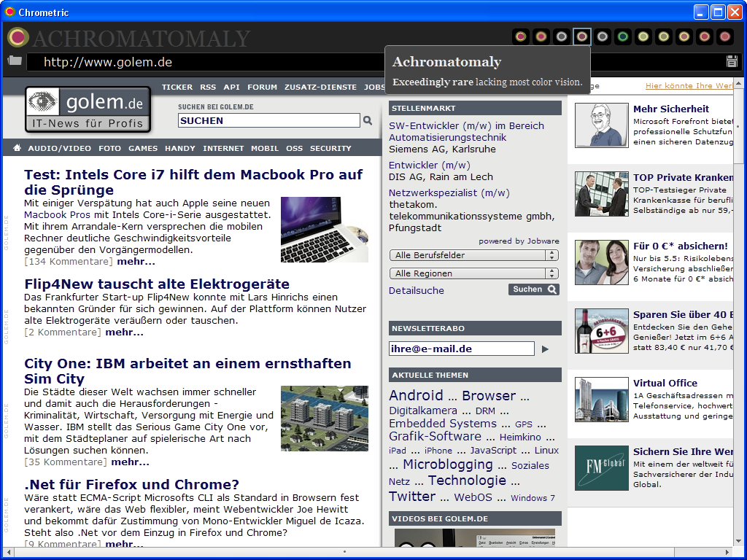Click the horizontal scrollbar left arrow
Screen dimensions: 747x560
[x=8, y=553]
